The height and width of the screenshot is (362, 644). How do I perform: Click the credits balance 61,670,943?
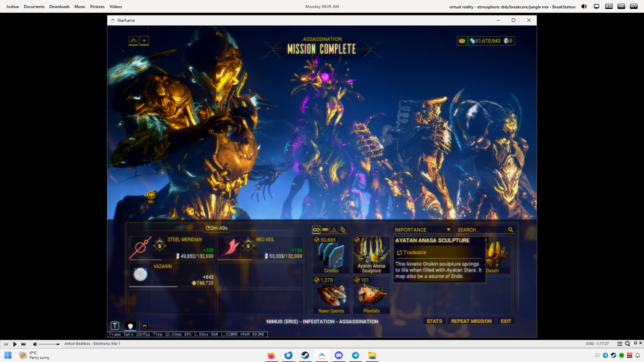pyautogui.click(x=485, y=41)
